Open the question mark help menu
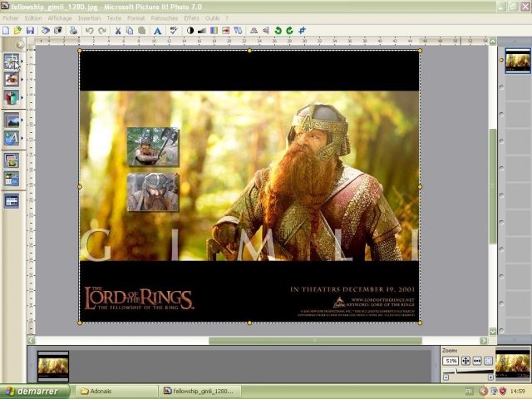Image resolution: width=532 pixels, height=399 pixels. click(227, 18)
